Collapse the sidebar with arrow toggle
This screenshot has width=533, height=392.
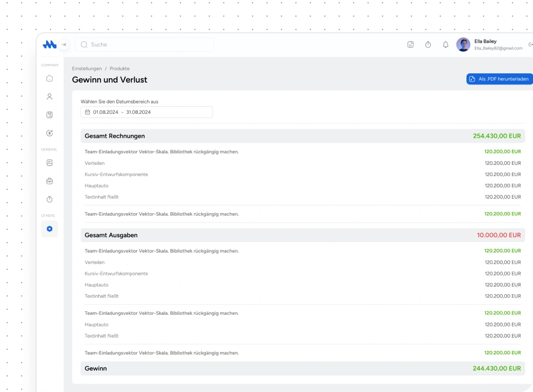pyautogui.click(x=64, y=44)
